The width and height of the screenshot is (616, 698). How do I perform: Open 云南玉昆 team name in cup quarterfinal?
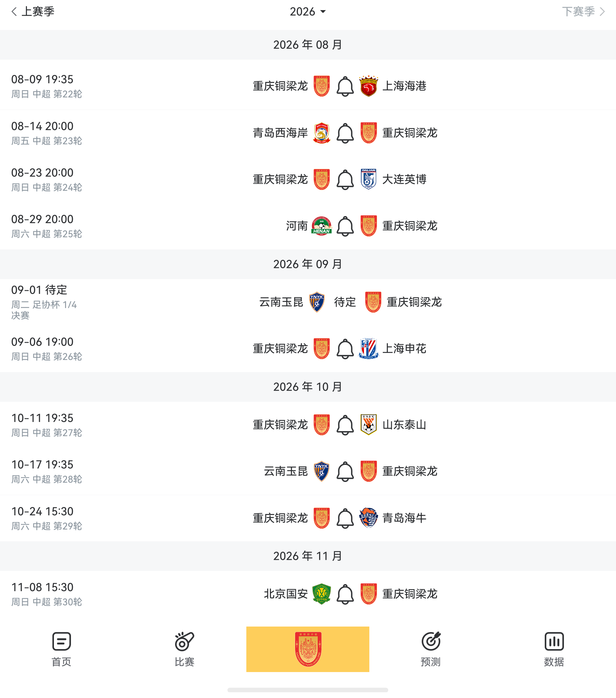(x=281, y=302)
